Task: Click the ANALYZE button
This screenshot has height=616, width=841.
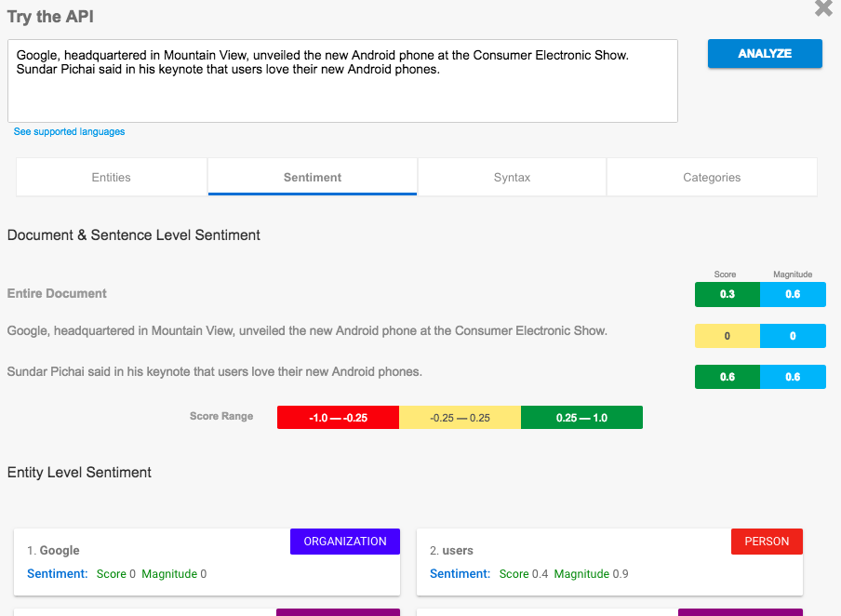Action: click(x=765, y=54)
